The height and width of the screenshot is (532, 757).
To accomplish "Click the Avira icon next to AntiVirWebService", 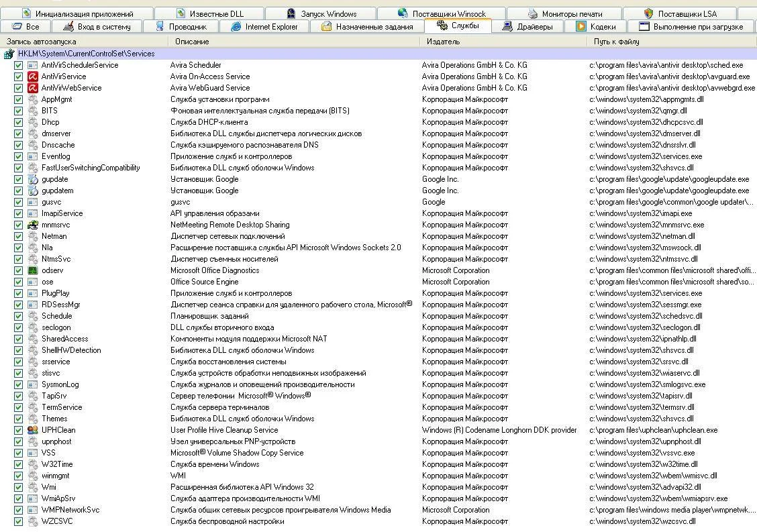I will 32,88.
